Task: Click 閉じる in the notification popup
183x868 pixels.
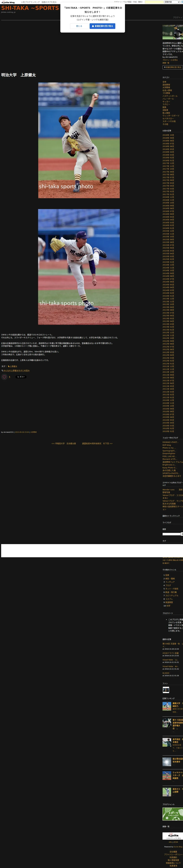Action: point(79,26)
